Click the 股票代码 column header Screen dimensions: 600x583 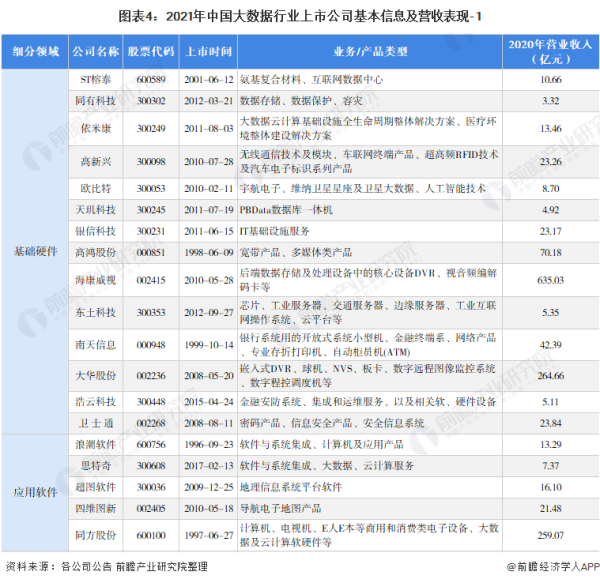(x=152, y=50)
